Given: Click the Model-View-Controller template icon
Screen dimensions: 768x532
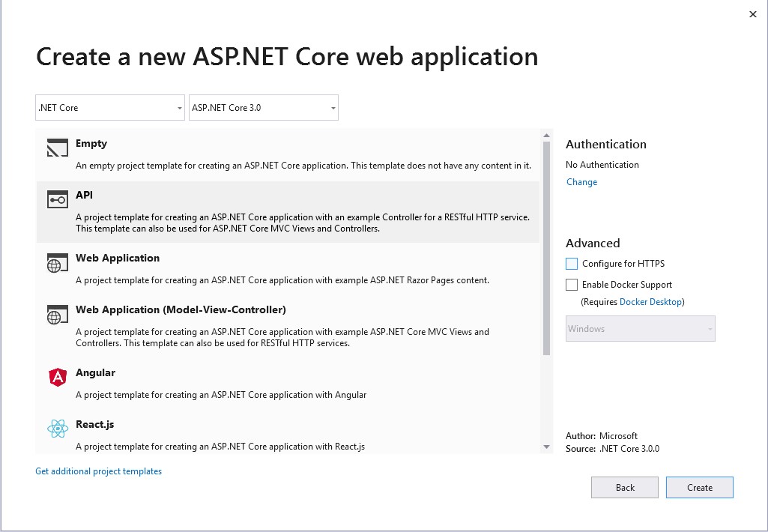Looking at the screenshot, I should (57, 315).
